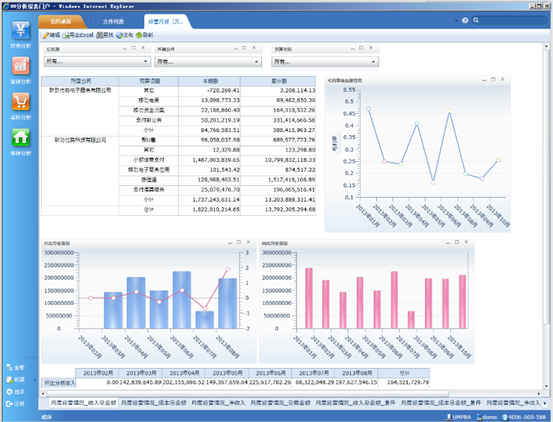Click the help question mark icon

[x=465, y=20]
